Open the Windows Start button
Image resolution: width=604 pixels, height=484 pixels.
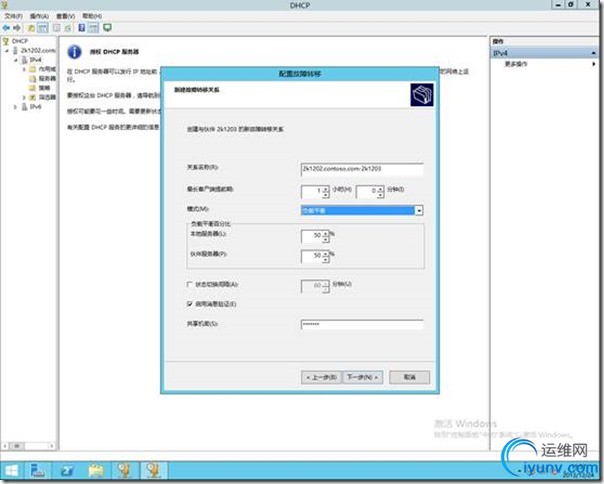11,471
